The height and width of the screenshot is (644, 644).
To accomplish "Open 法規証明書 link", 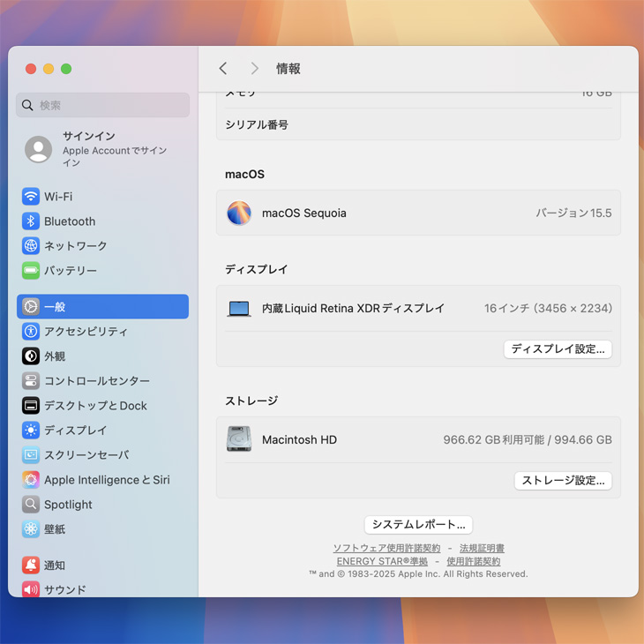I will pos(482,548).
